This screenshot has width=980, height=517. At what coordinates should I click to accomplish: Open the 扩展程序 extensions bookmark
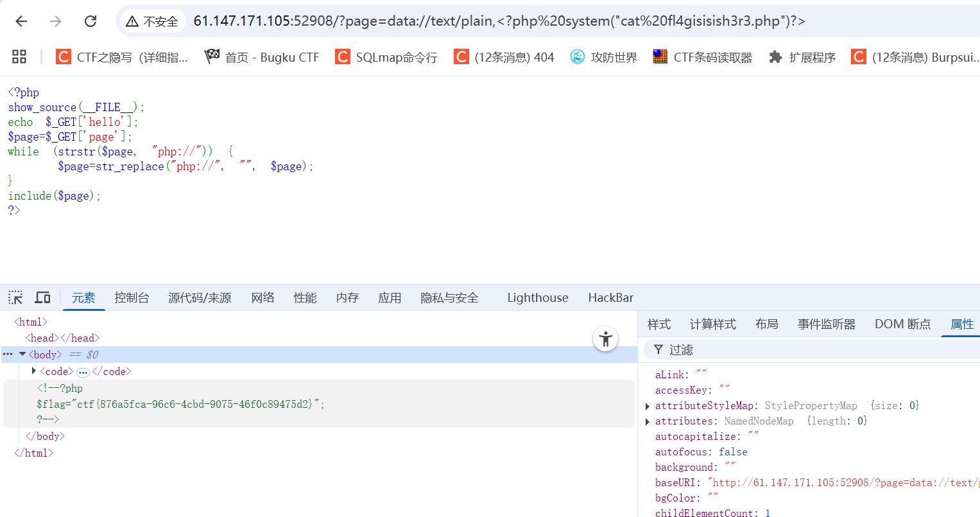(x=802, y=57)
